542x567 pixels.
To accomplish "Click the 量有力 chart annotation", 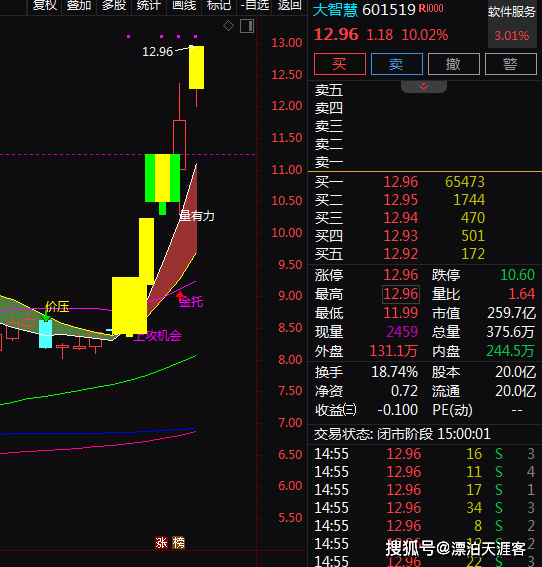I will tap(197, 216).
